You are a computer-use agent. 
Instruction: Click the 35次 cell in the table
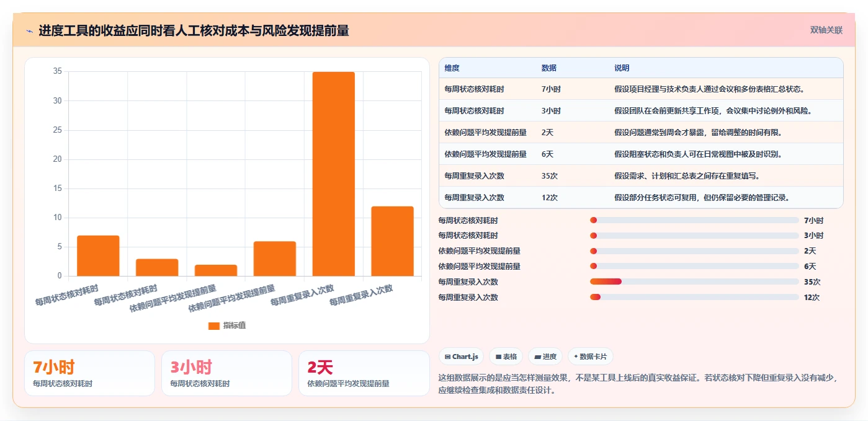550,176
